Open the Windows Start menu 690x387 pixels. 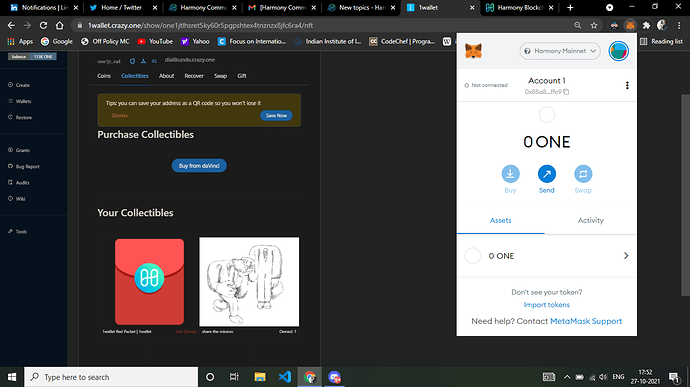12,377
